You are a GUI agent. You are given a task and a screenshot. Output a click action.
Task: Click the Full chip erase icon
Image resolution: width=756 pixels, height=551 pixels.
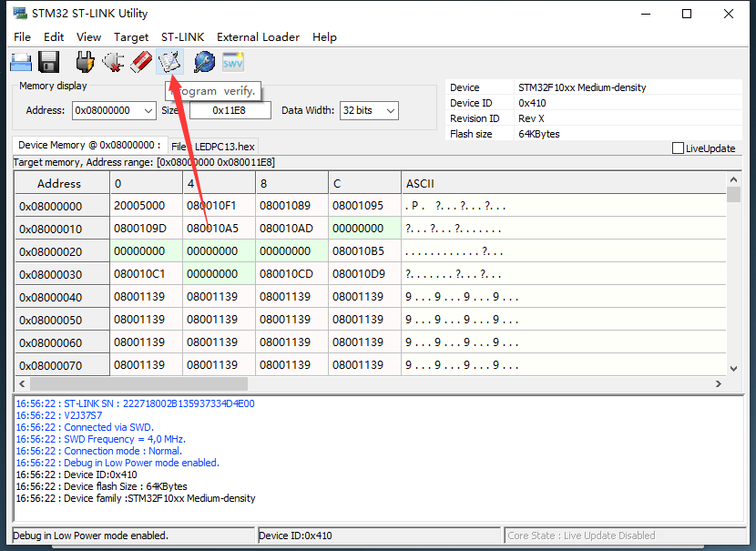point(141,63)
